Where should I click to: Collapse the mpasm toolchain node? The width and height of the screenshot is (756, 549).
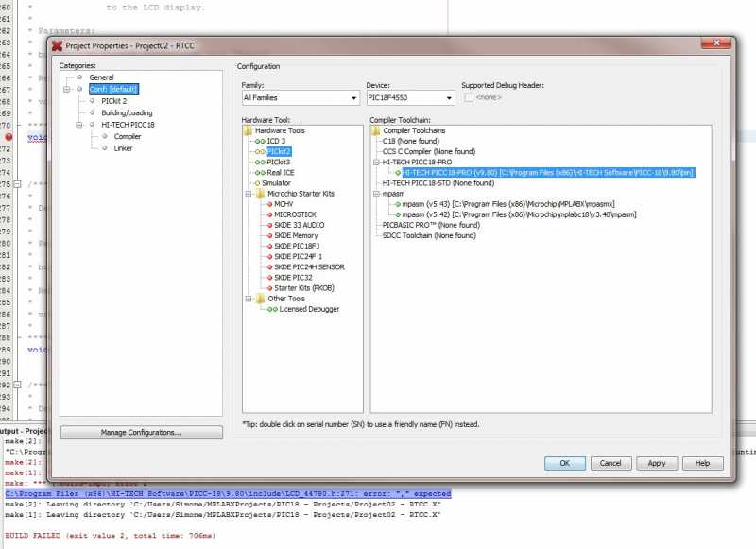376,194
